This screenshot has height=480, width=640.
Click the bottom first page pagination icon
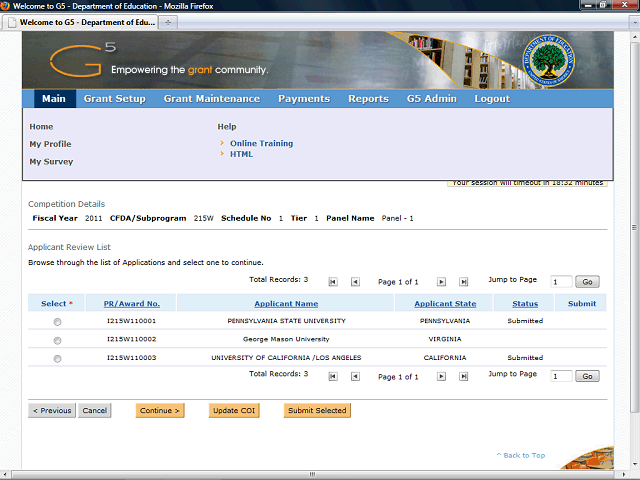click(333, 376)
